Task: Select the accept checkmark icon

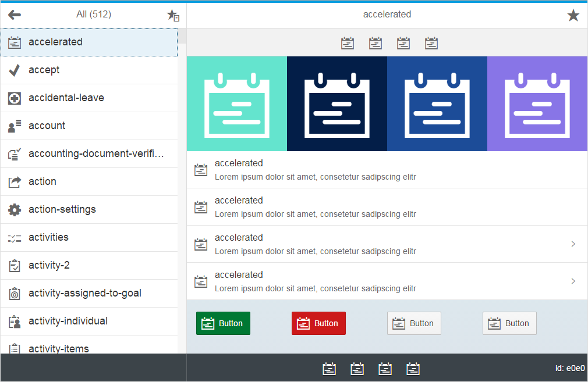Action: [x=15, y=70]
